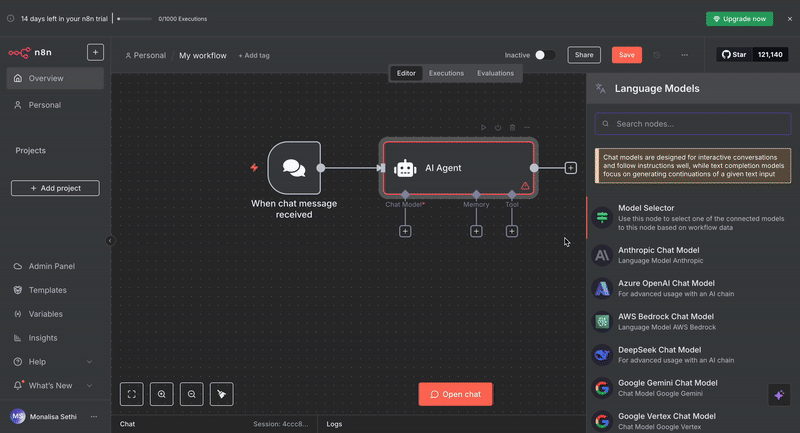
Task: Click the GitHub Star button
Action: pyautogui.click(x=735, y=55)
